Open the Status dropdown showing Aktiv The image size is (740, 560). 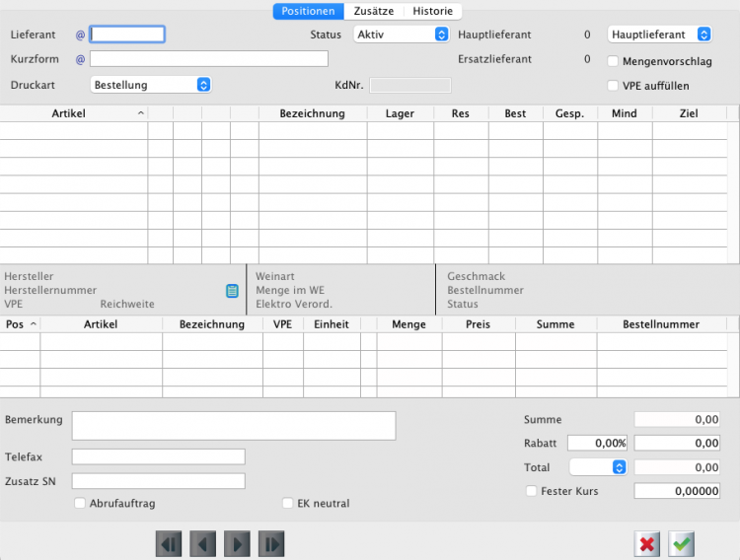tap(401, 35)
